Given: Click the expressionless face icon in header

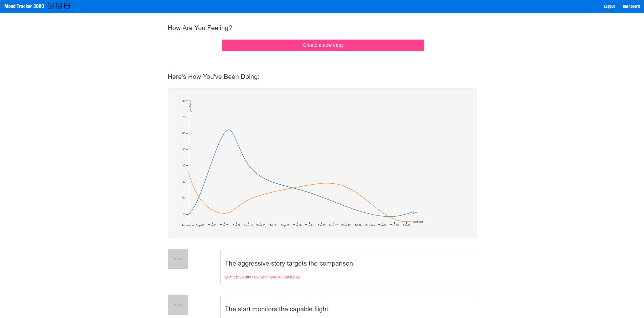Looking at the screenshot, I should click(x=67, y=6).
